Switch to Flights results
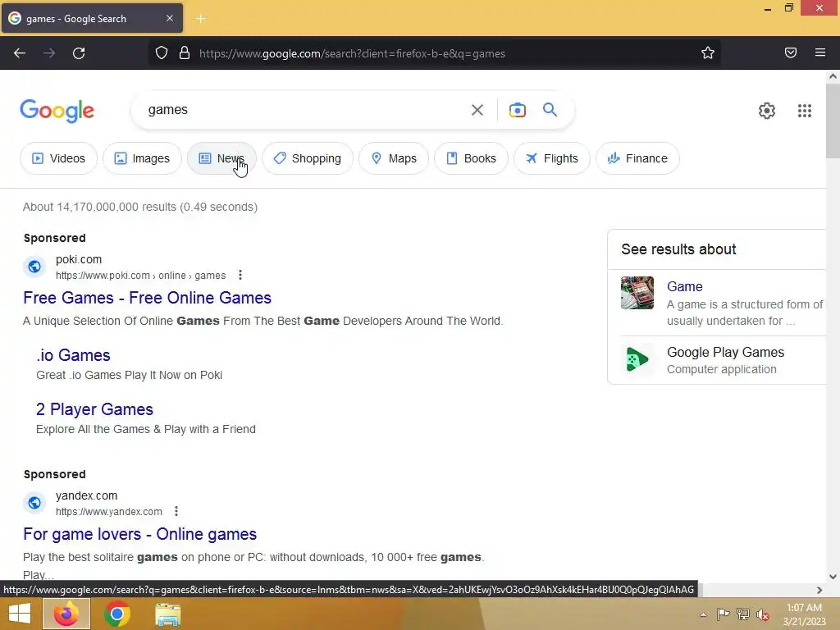This screenshot has height=630, width=840. [552, 158]
